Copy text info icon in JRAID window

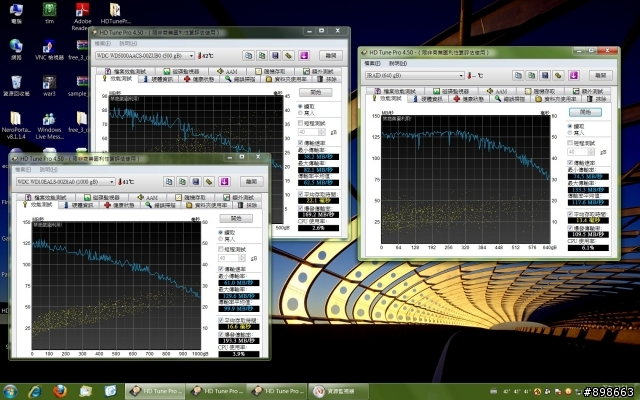tap(518, 76)
